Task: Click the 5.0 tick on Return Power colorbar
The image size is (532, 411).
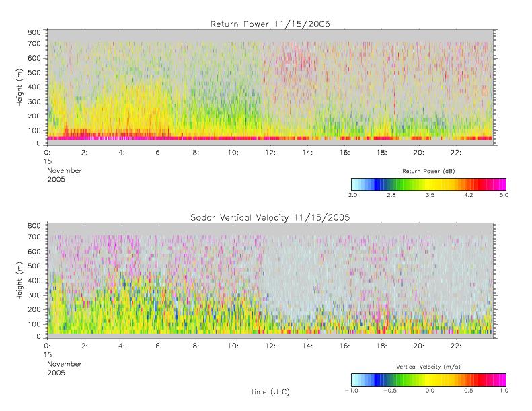Action: [504, 195]
